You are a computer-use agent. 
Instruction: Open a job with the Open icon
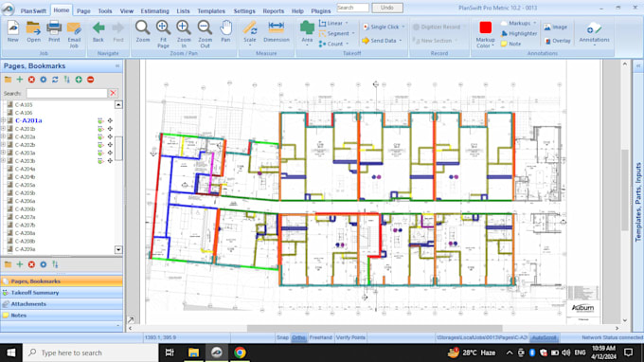tap(34, 31)
